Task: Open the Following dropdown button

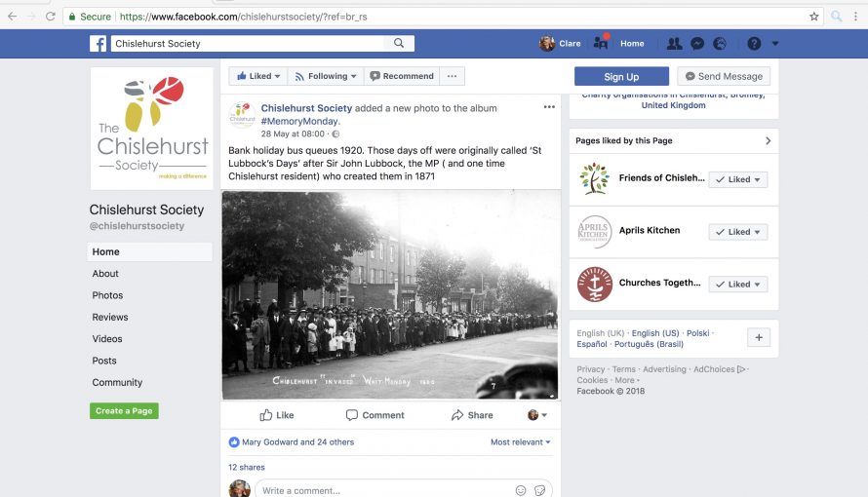Action: pos(326,76)
